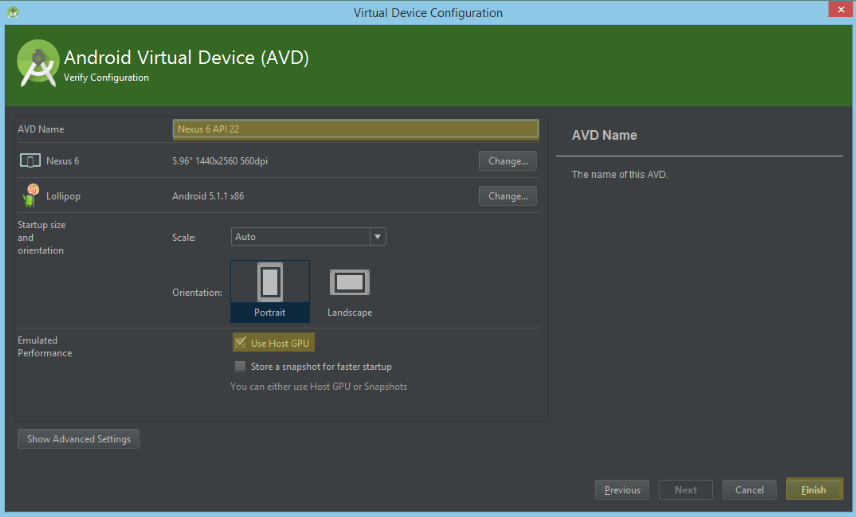
Task: Click the Lollipop Android mascot icon
Action: point(31,195)
